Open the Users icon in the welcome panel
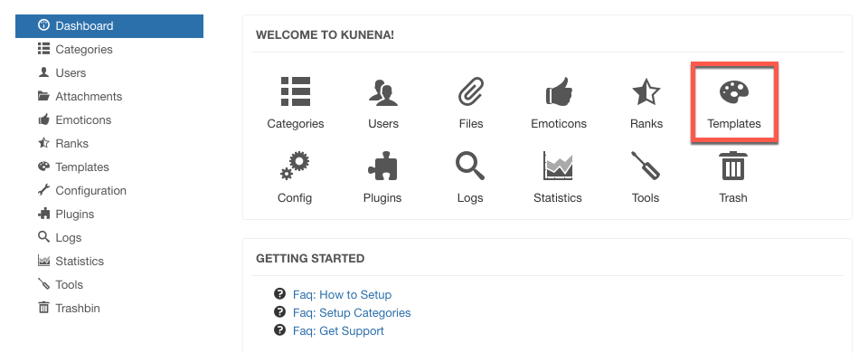Image resolution: width=868 pixels, height=353 pixels. click(383, 91)
